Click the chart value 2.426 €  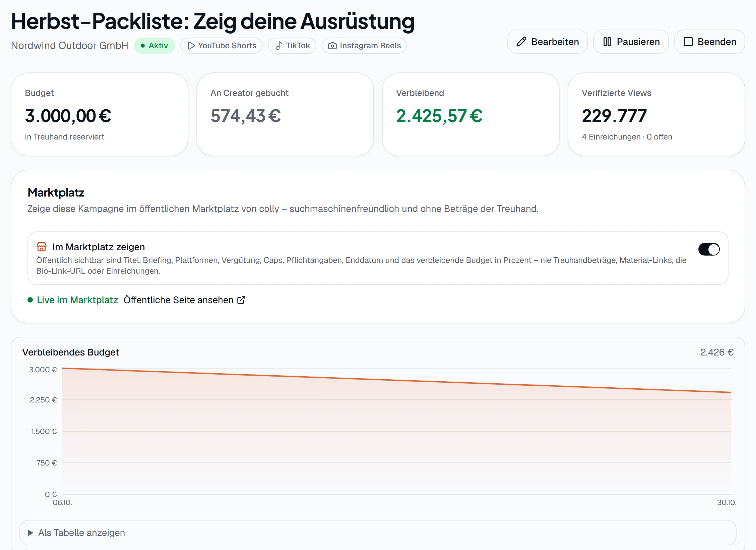pyautogui.click(x=717, y=352)
